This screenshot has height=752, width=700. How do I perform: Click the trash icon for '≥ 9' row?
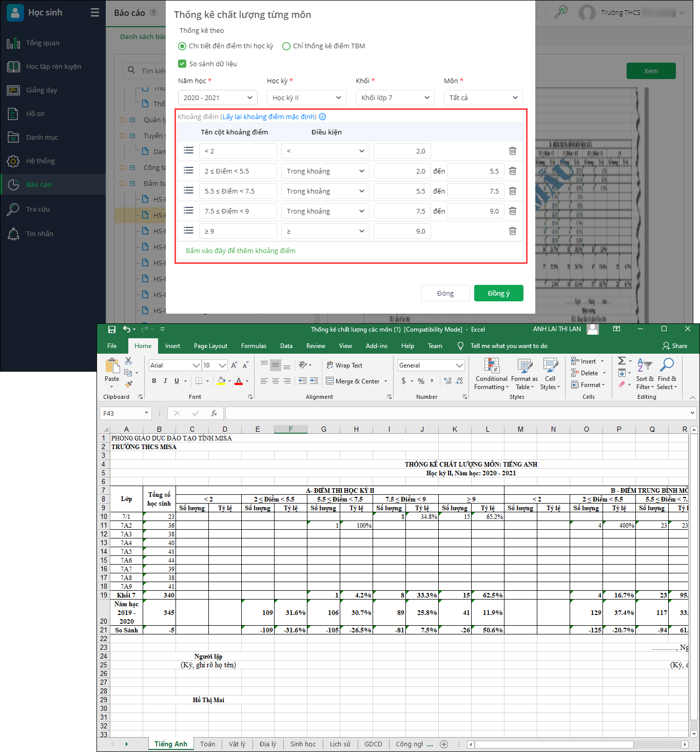(x=512, y=231)
